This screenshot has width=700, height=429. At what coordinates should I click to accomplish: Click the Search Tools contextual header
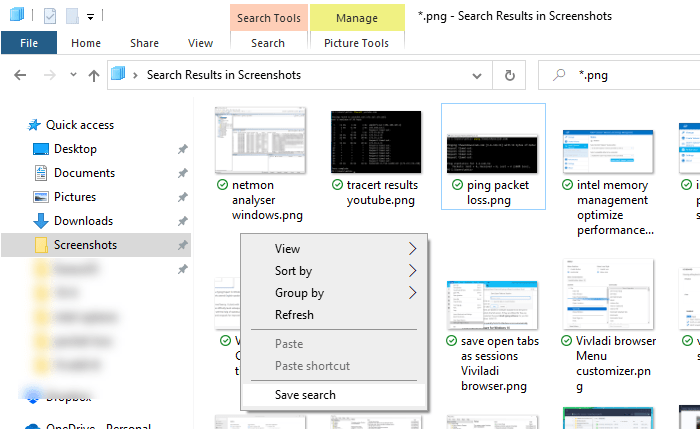(269, 18)
